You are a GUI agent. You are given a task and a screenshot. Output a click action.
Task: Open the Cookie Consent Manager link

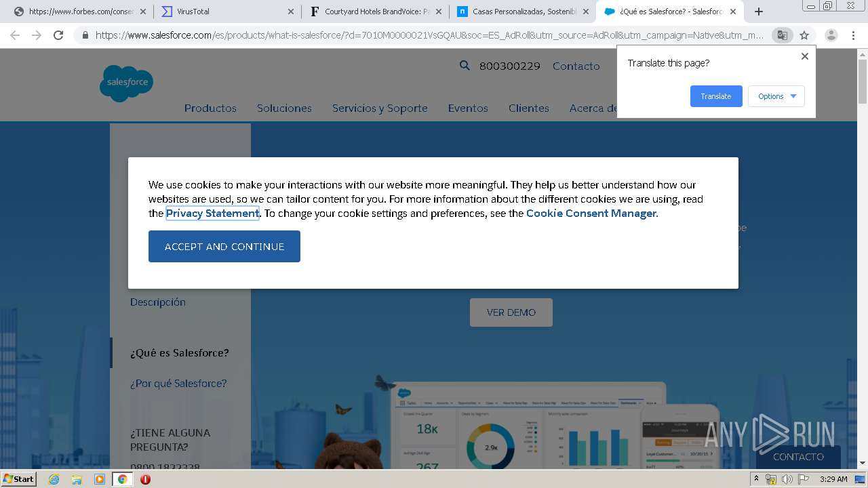[x=591, y=213]
